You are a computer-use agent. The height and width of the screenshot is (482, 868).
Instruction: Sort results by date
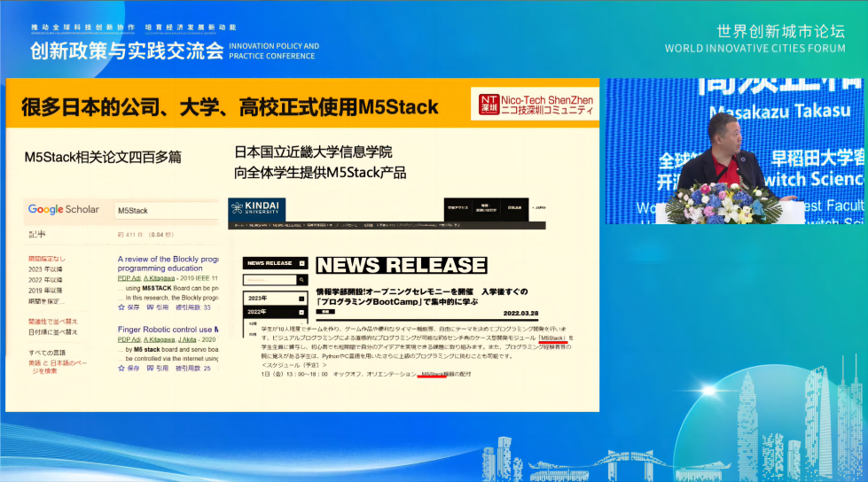53,332
